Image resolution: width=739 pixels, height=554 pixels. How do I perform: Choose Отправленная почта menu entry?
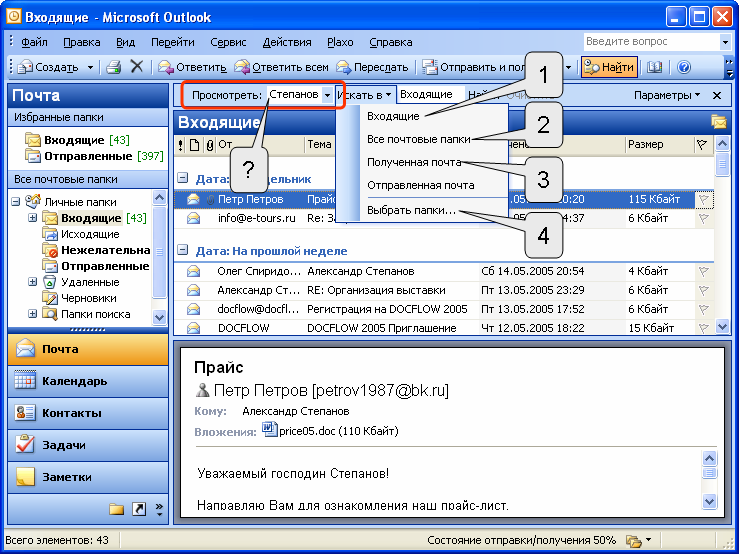click(420, 185)
